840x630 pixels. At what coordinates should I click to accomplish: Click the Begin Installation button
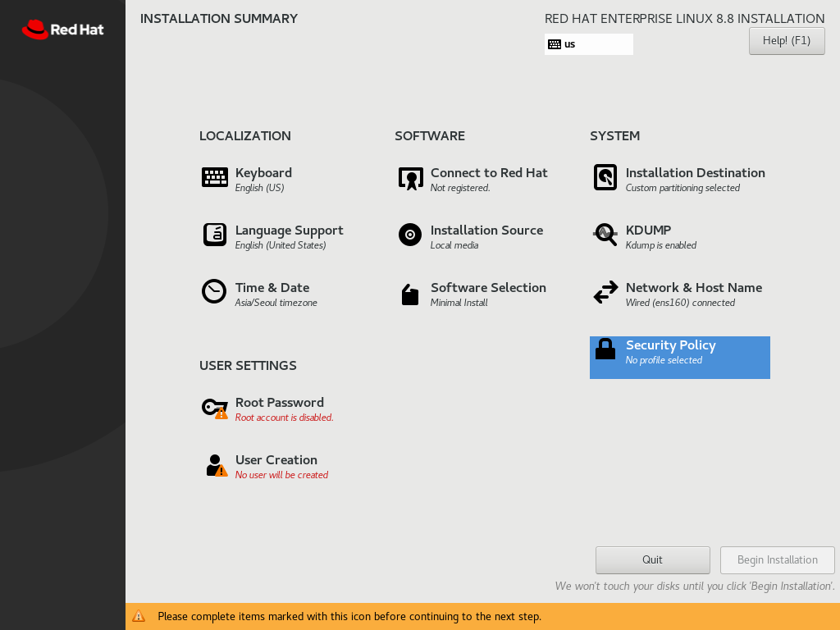778,559
